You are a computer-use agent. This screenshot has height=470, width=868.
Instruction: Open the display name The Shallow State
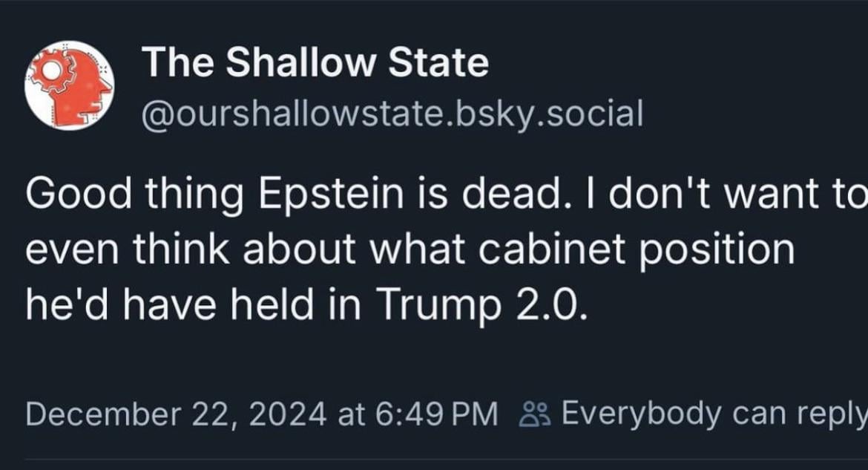[315, 62]
